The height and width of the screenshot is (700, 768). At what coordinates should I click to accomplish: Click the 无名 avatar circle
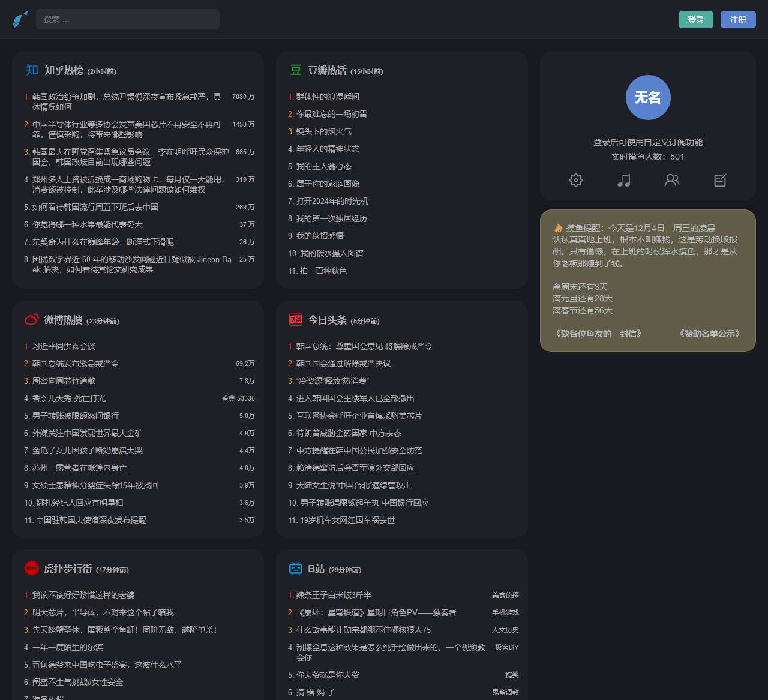[x=648, y=97]
